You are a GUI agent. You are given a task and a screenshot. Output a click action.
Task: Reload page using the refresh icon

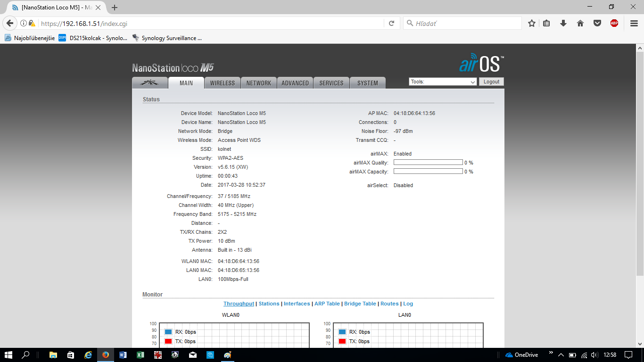(x=391, y=23)
